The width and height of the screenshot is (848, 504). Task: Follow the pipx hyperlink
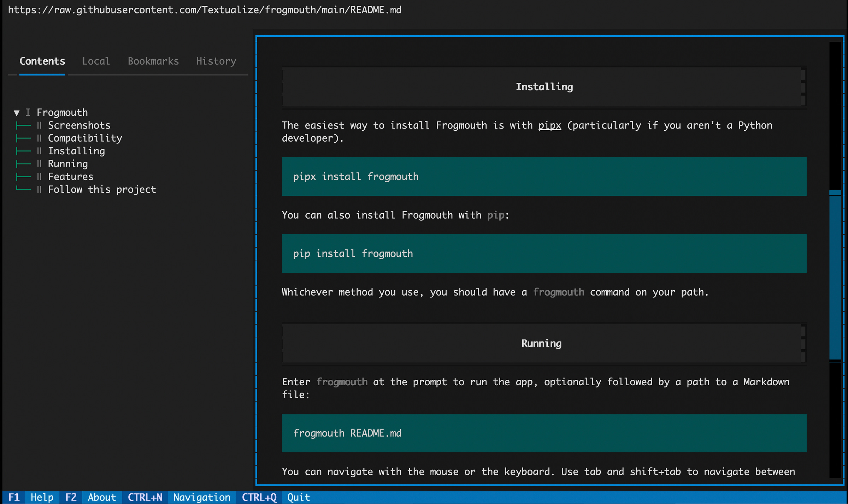(549, 126)
